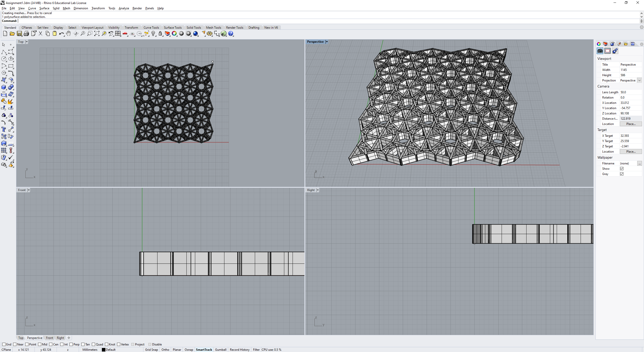
Task: Click the Lens Length value field
Action: pos(631,92)
